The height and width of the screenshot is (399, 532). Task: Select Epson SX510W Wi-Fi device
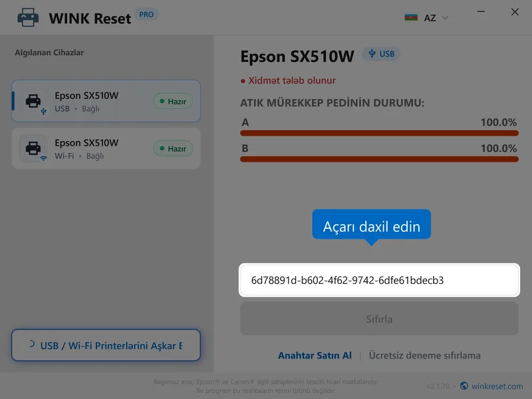(106, 148)
